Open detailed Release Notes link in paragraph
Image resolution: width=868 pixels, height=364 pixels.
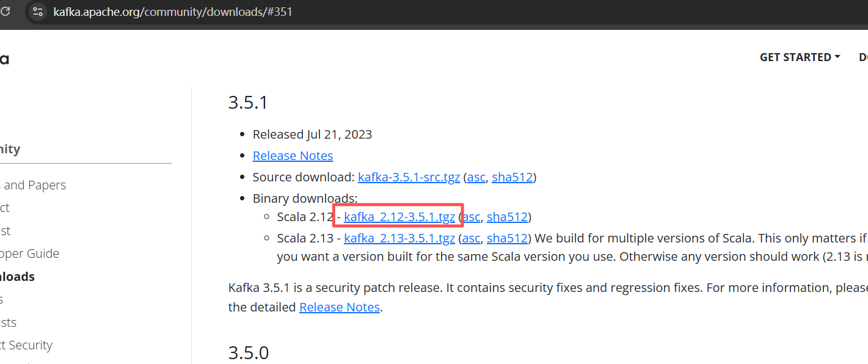click(x=340, y=307)
